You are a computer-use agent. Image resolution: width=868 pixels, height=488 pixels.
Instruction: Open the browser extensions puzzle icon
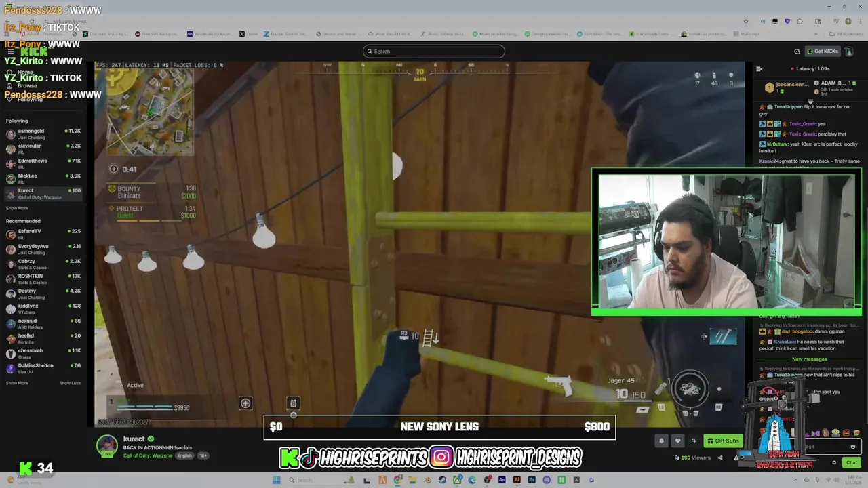(800, 22)
